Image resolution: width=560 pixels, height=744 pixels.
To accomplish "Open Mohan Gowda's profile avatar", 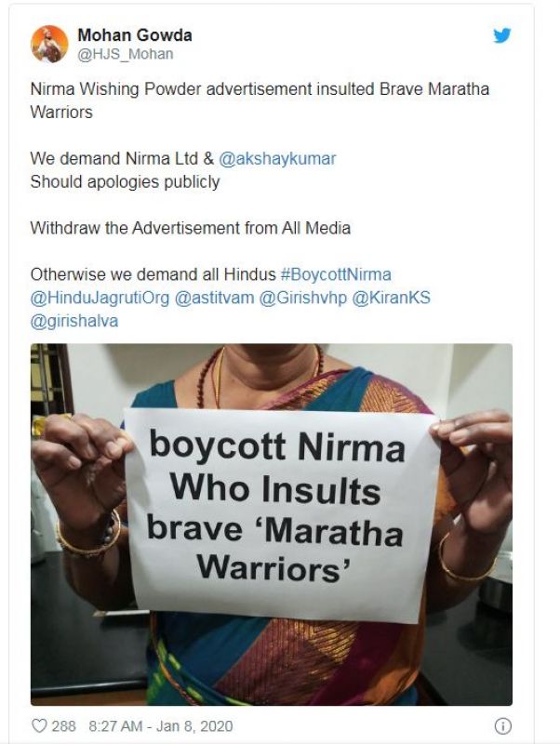I will [x=49, y=44].
